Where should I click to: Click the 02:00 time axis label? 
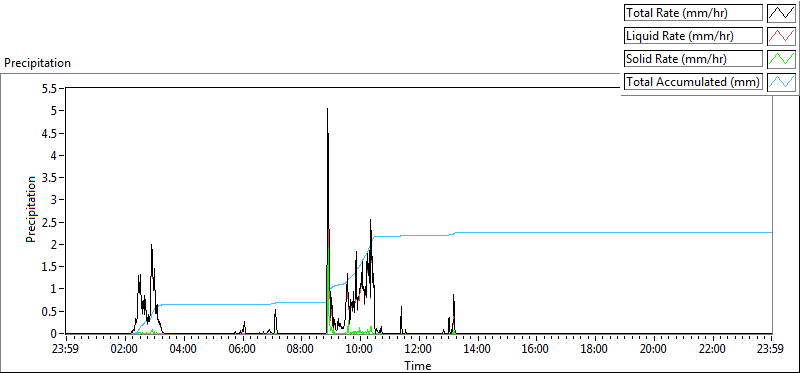(125, 350)
